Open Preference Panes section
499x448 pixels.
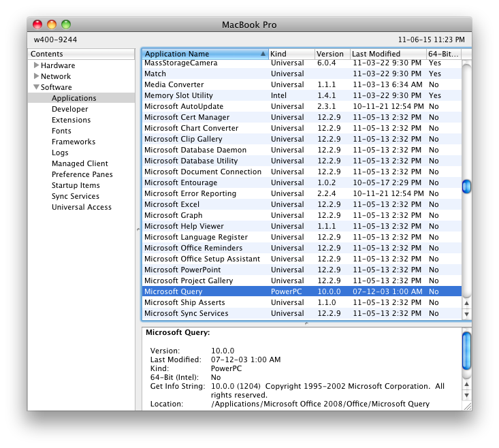pos(82,174)
